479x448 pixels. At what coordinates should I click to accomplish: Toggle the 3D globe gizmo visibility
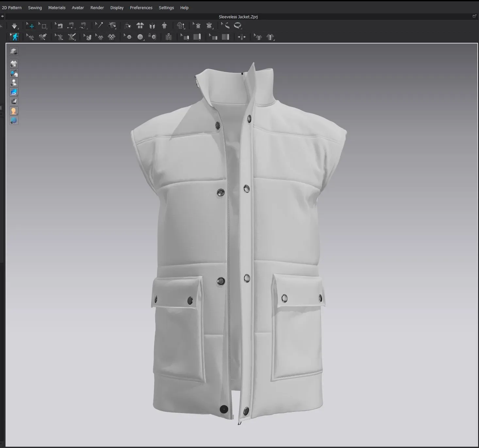click(x=14, y=120)
